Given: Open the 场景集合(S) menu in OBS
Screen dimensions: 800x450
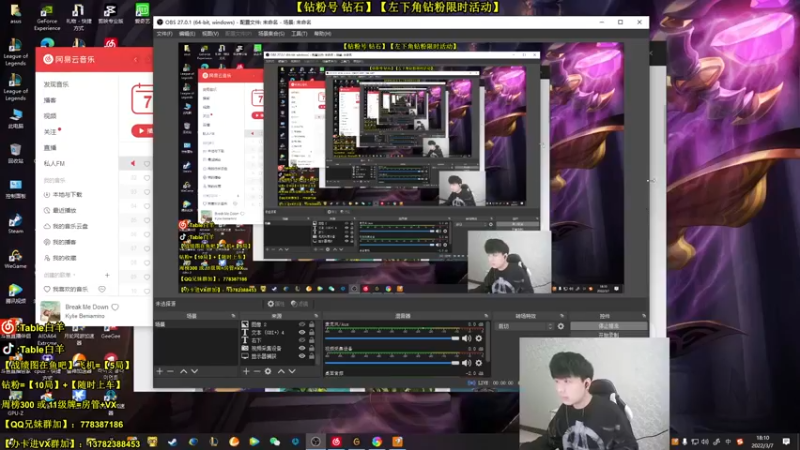Looking at the screenshot, I should [x=271, y=34].
